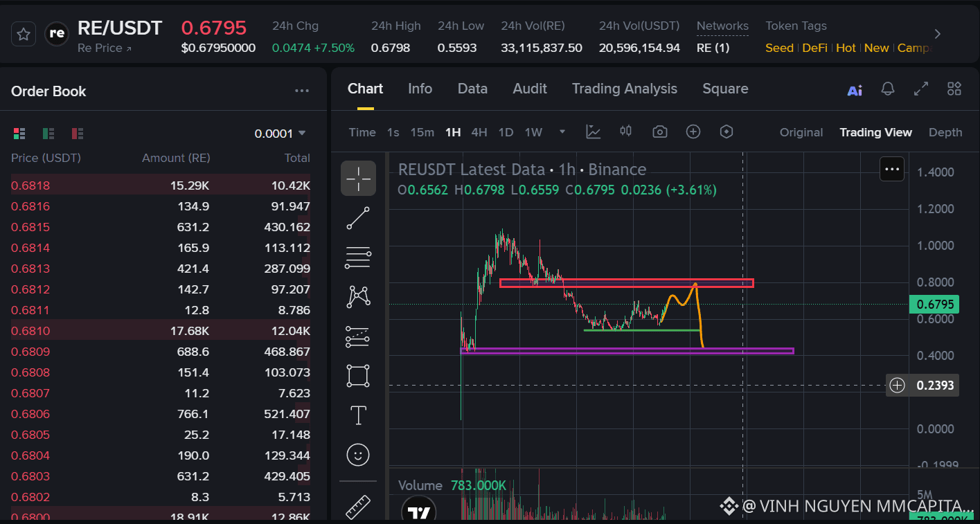980x524 pixels.
Task: Open the more time intervals dropdown arrow
Action: [x=562, y=132]
